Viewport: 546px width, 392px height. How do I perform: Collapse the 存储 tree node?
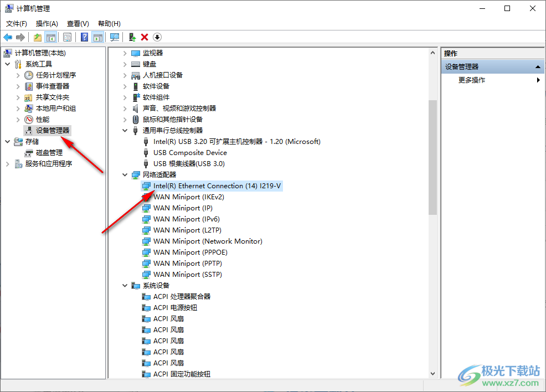tap(8, 142)
